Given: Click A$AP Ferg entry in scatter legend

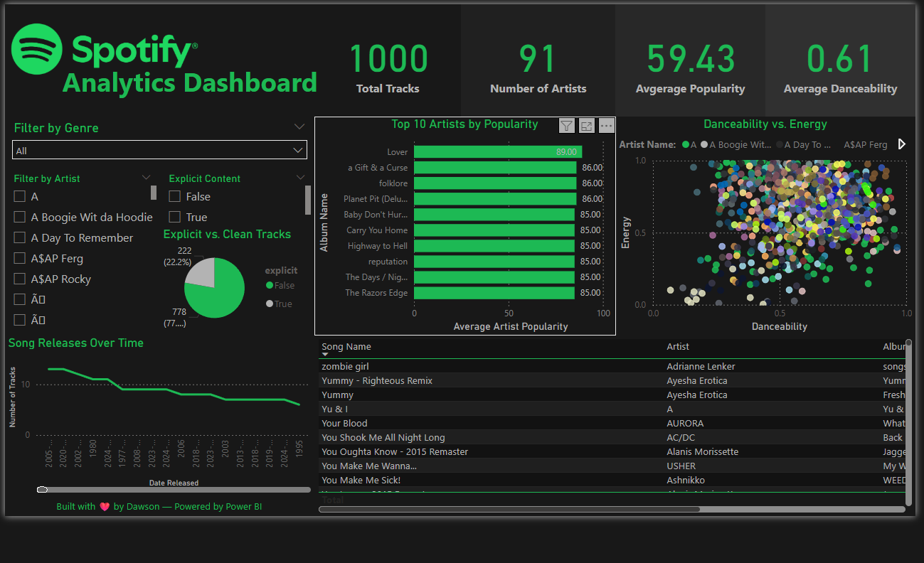Looking at the screenshot, I should (x=866, y=144).
